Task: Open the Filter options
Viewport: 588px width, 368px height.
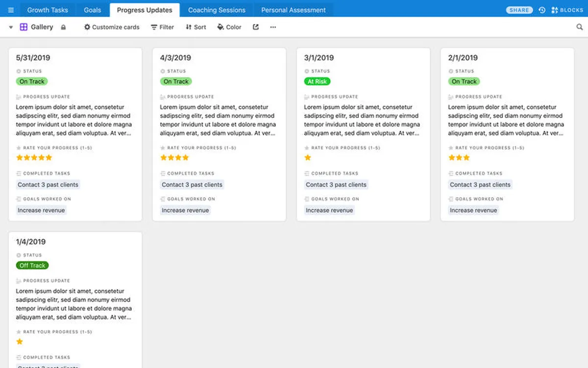Action: click(162, 27)
